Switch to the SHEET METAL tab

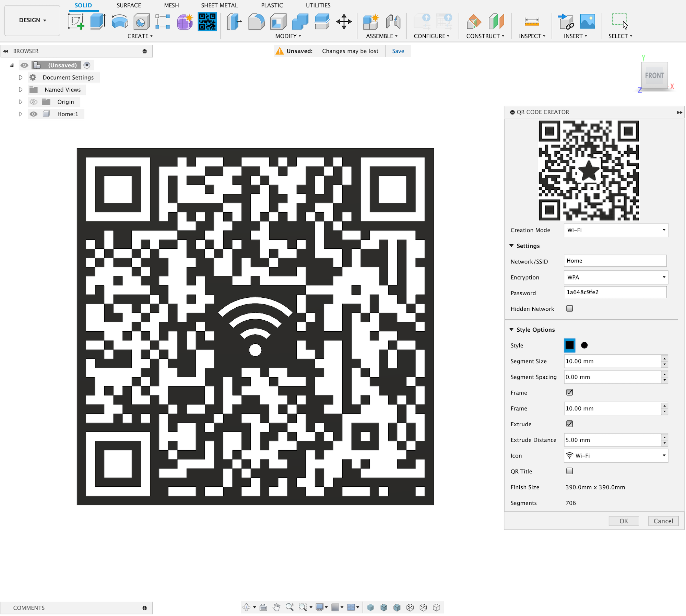tap(219, 5)
